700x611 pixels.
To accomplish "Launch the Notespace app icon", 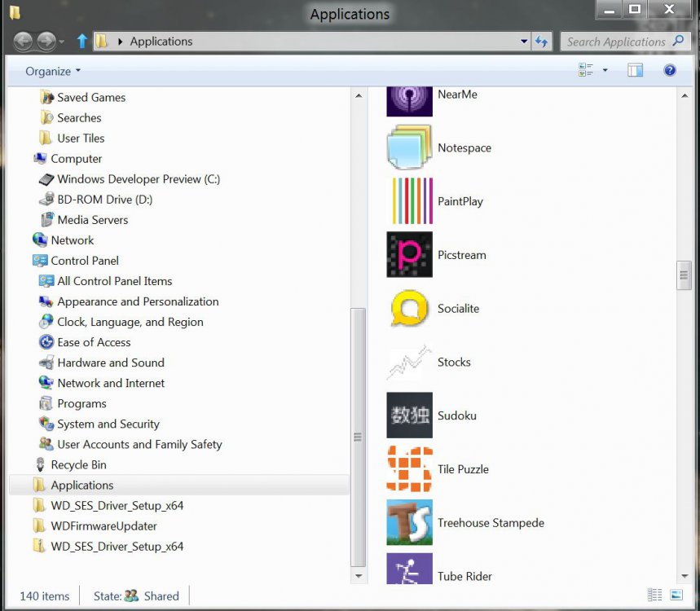I will (x=409, y=147).
